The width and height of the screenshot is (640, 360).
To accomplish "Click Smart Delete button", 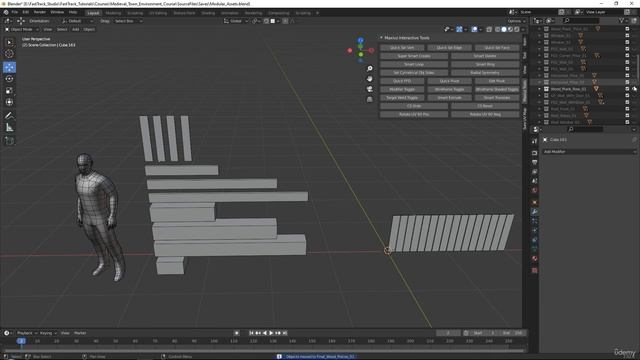I will coord(485,56).
